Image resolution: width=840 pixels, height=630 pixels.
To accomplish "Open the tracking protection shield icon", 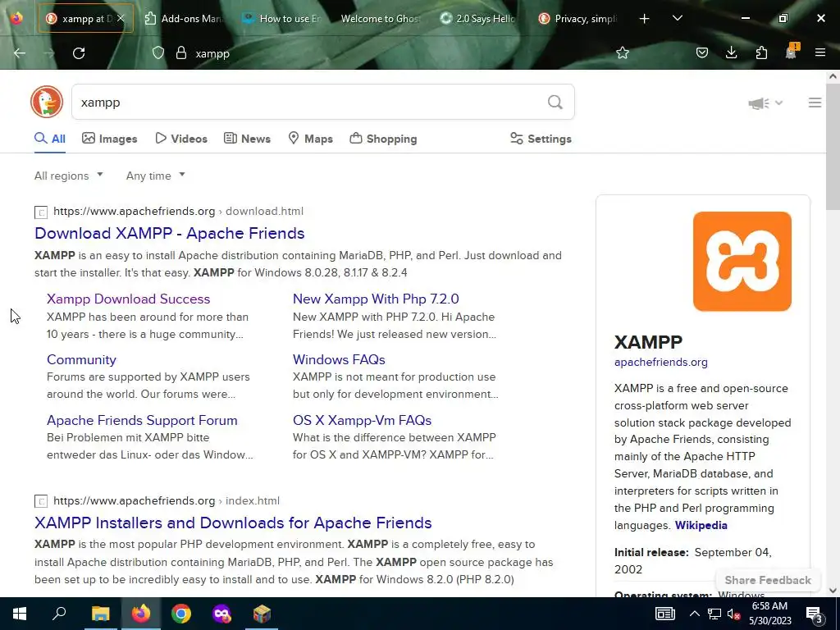I will click(x=158, y=52).
